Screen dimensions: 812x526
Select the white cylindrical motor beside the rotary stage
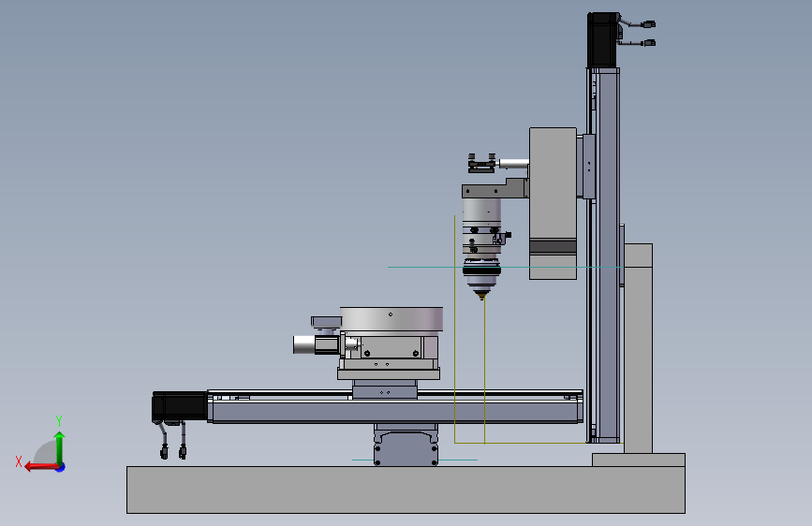click(304, 344)
